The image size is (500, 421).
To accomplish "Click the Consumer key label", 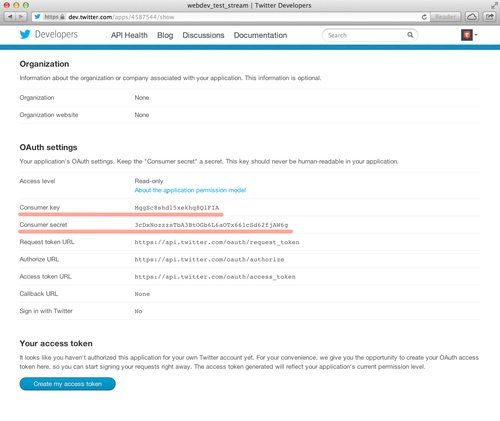I will point(40,207).
